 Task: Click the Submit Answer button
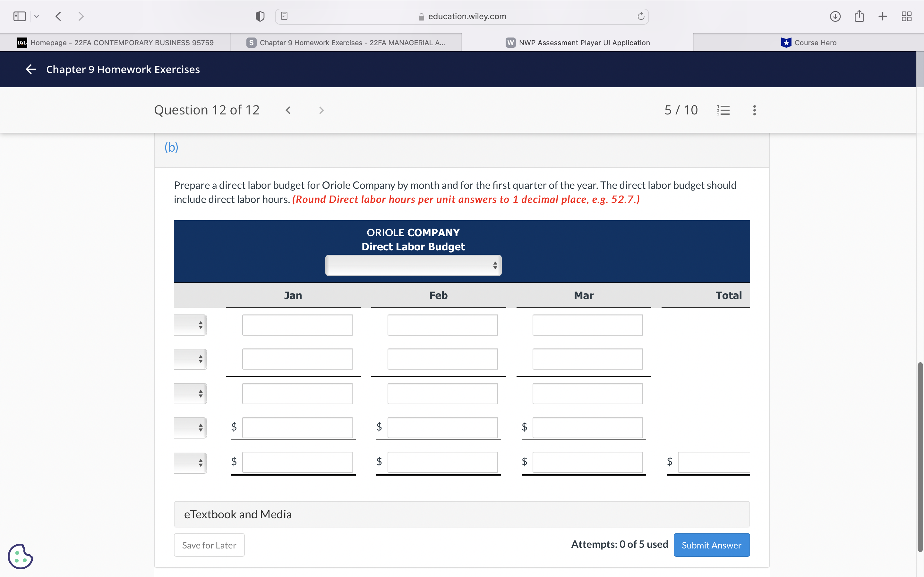[x=712, y=545]
